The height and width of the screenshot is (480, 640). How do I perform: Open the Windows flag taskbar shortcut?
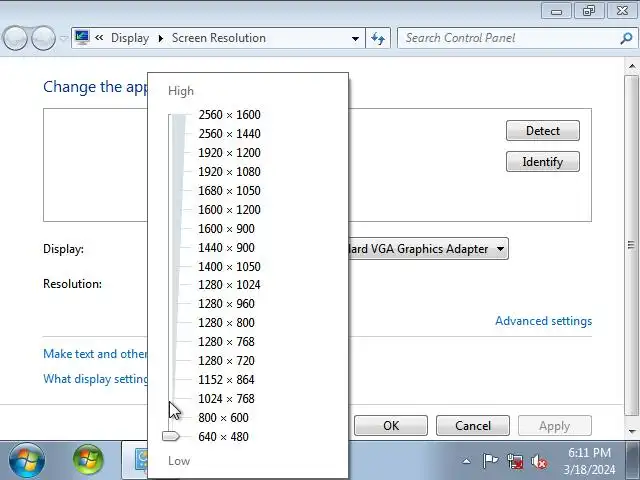tap(88, 460)
